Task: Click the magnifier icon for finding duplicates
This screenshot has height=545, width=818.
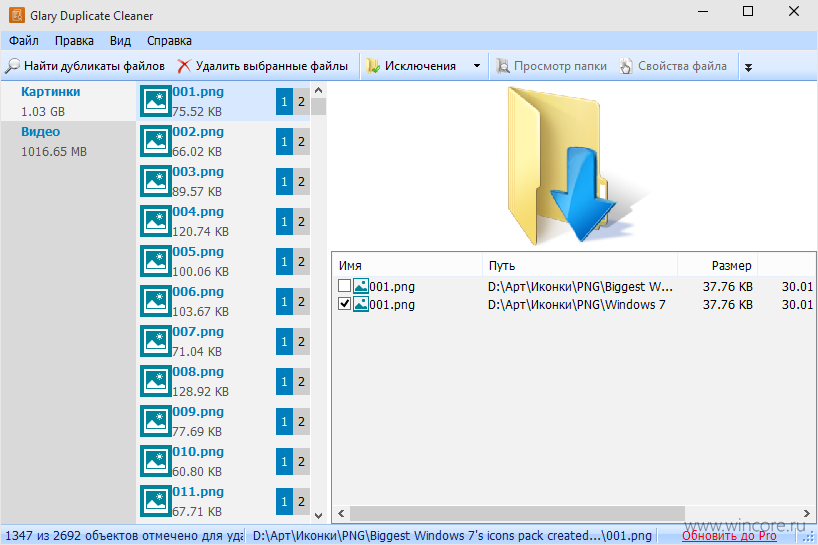Action: (x=13, y=66)
